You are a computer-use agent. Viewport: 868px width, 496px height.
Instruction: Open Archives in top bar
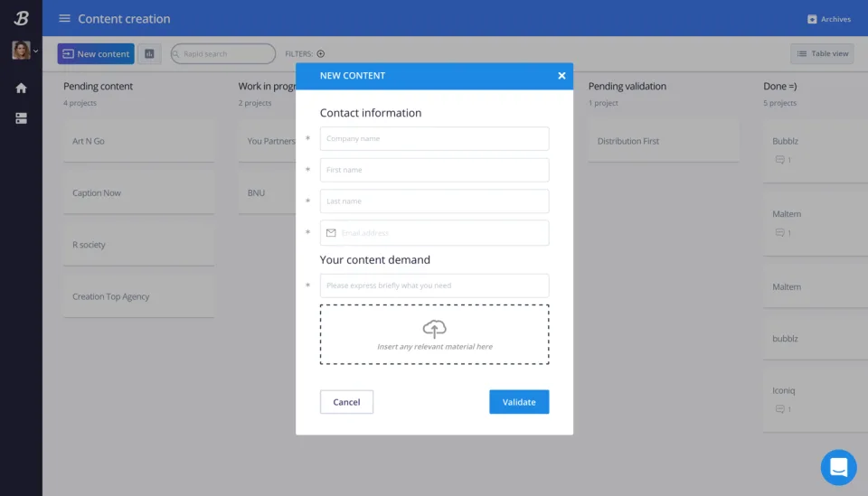pos(829,19)
